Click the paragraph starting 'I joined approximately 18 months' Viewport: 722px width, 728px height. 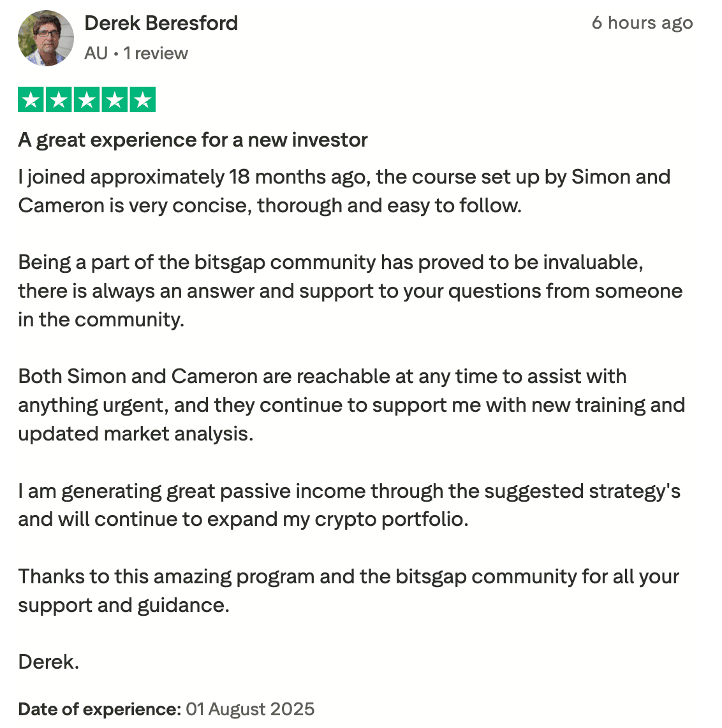point(344,191)
